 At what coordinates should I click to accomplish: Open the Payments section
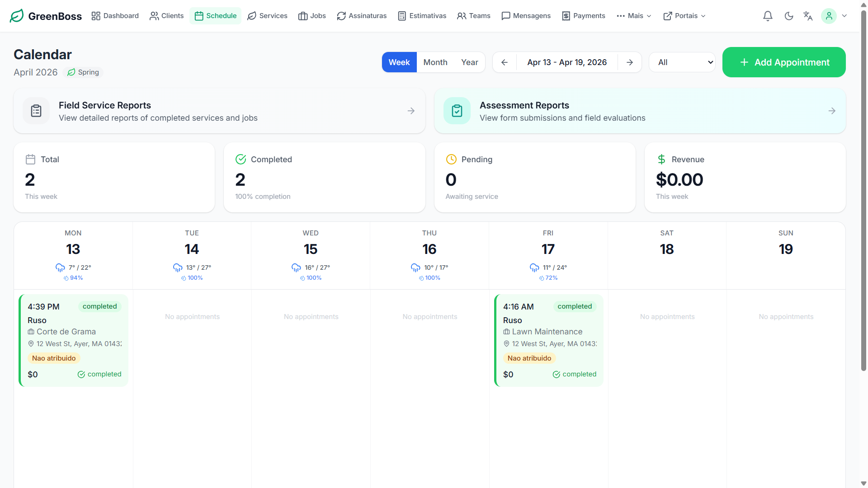pos(583,16)
